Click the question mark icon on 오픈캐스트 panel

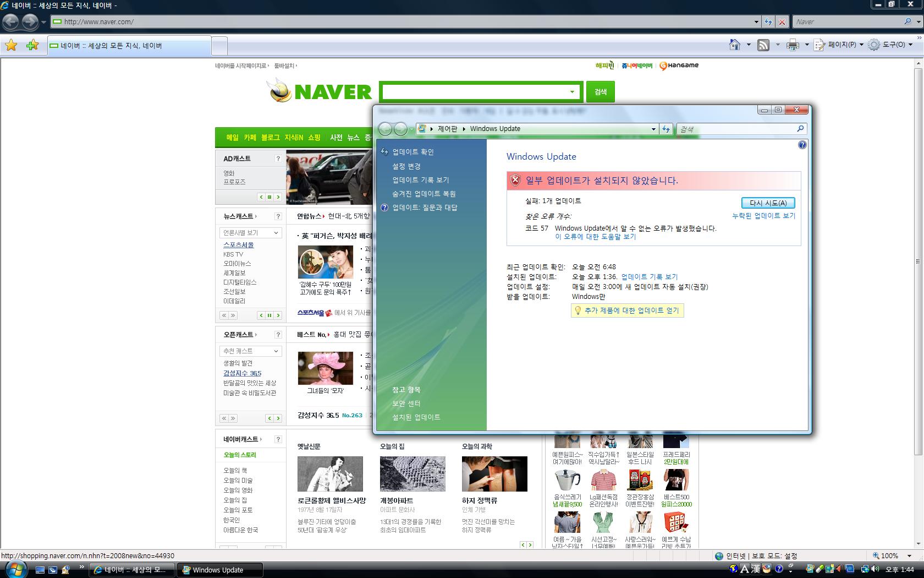[x=278, y=335]
